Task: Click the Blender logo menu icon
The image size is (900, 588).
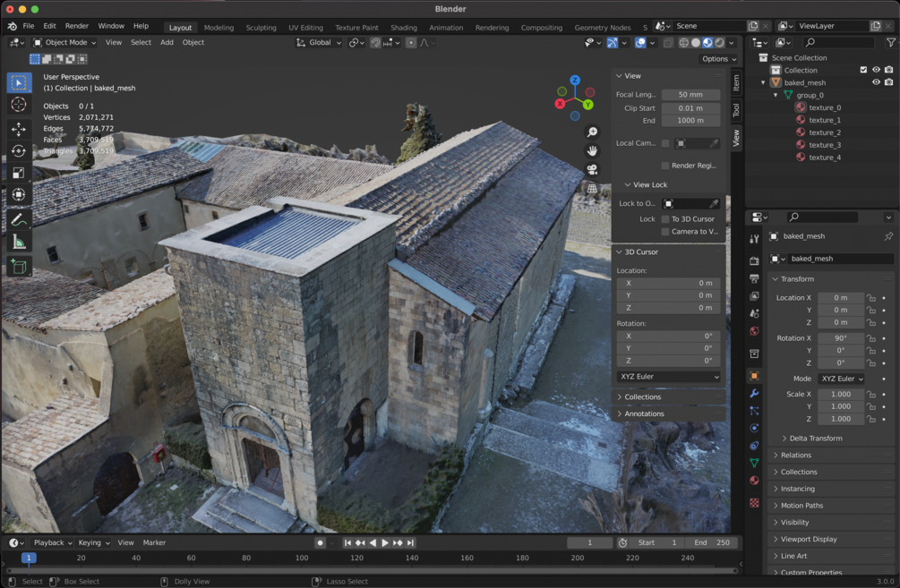Action: tap(12, 26)
